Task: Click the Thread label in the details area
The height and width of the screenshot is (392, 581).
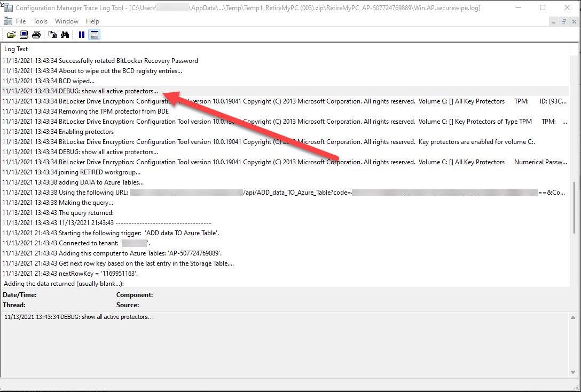Action: 14,305
